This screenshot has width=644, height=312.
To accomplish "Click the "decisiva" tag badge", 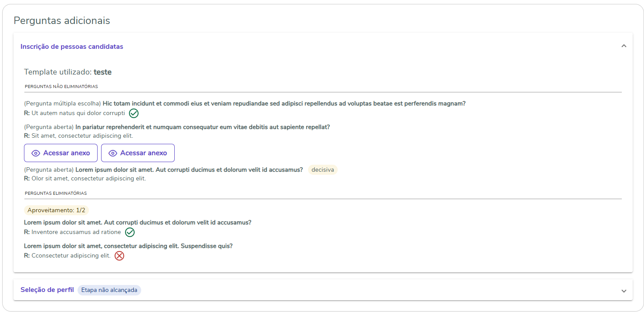I will [x=322, y=170].
